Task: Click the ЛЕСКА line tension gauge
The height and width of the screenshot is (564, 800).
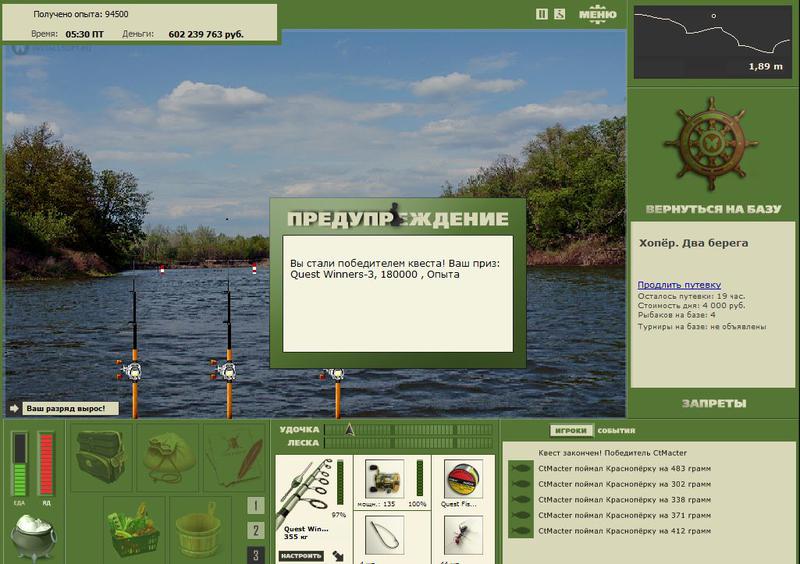Action: tap(408, 443)
